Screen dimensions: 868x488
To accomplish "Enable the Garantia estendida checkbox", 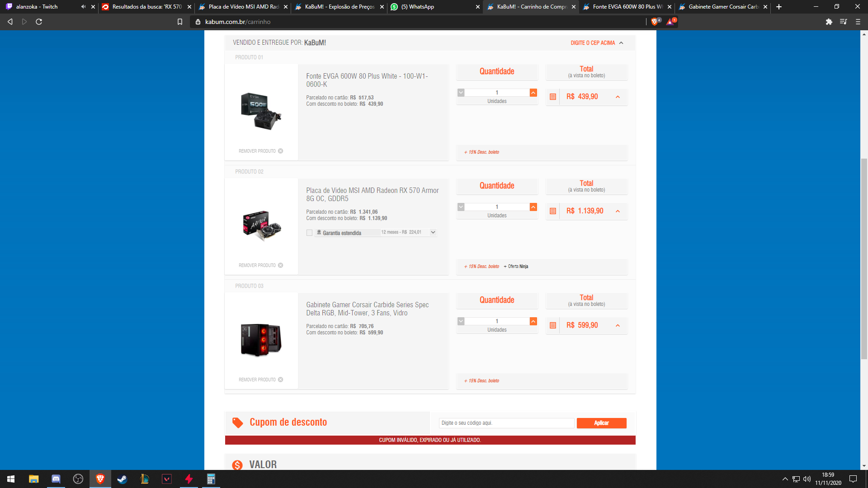I will coord(309,233).
